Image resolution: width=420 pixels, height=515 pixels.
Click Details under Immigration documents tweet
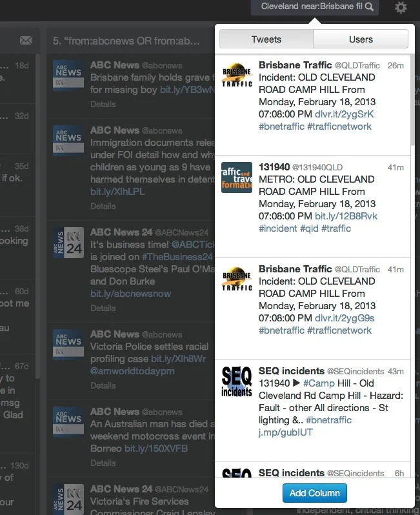(x=103, y=207)
